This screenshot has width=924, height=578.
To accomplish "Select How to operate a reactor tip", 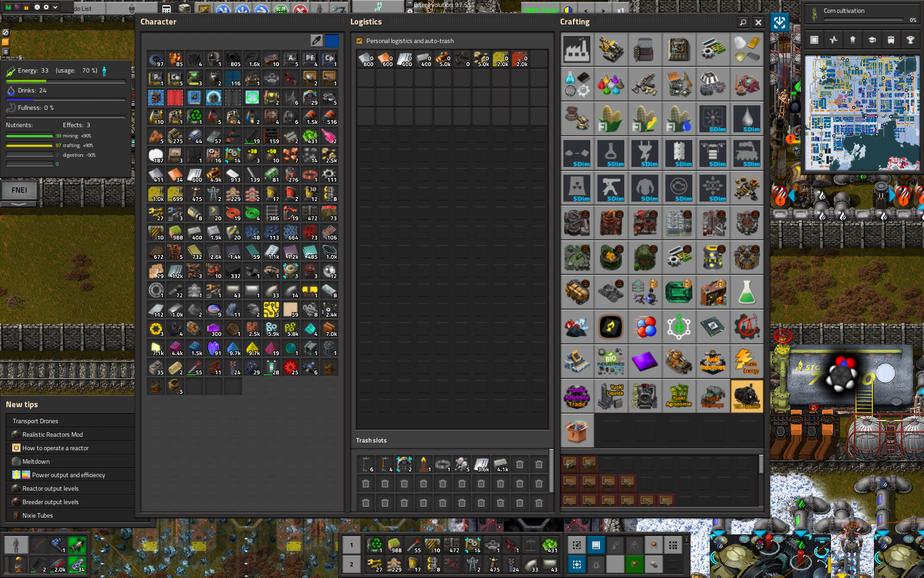I will pyautogui.click(x=70, y=448).
